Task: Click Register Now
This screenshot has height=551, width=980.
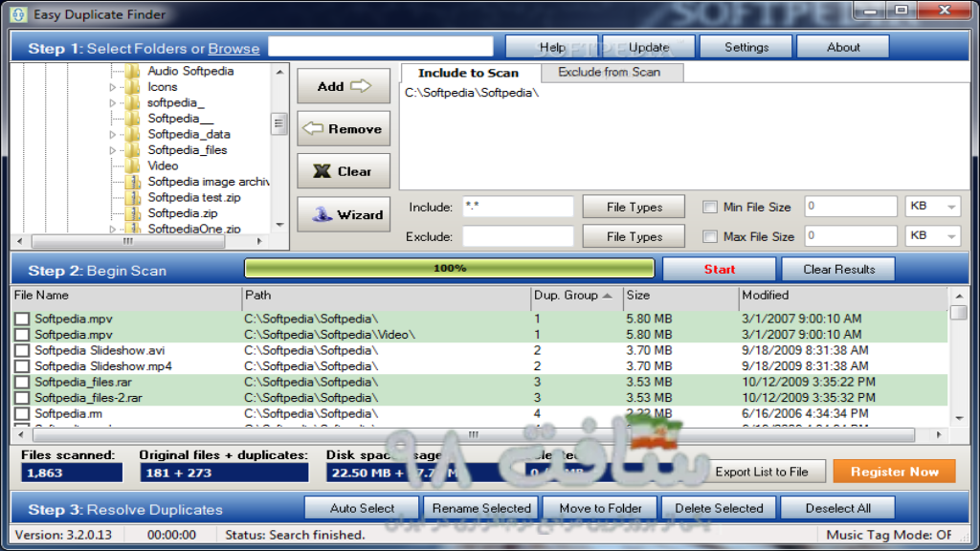Action: (x=895, y=472)
